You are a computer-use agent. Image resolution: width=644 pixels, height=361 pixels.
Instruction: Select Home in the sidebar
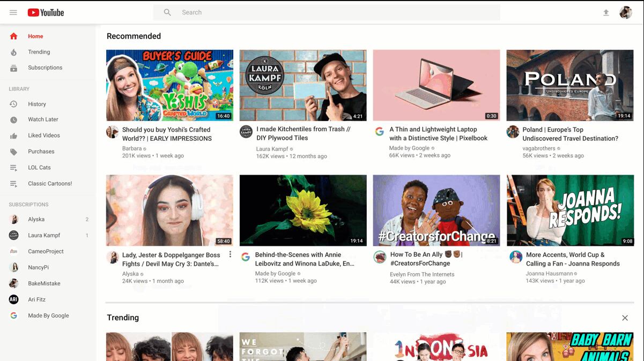tap(35, 36)
